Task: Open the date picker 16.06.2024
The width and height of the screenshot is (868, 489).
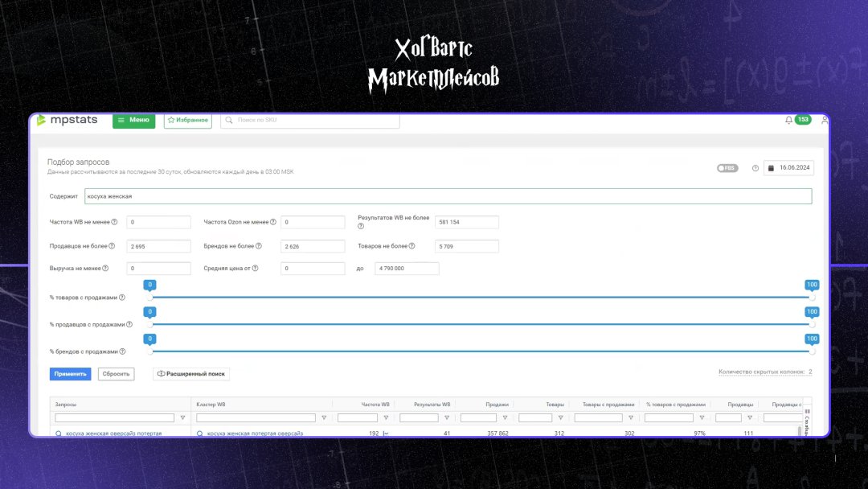Action: pos(788,168)
